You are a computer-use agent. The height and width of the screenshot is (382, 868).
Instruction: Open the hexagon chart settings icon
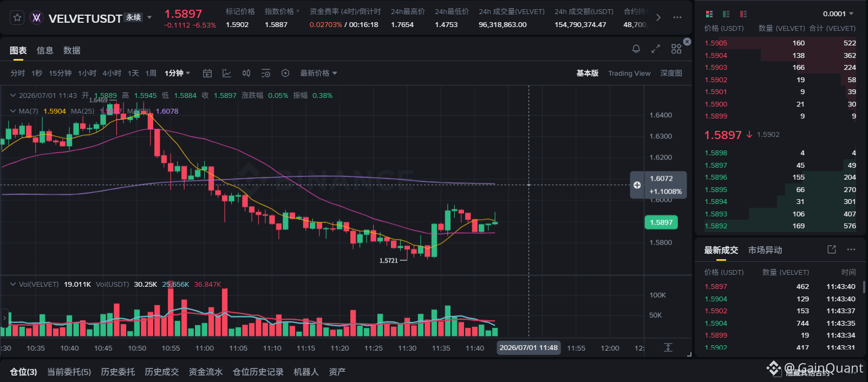[285, 73]
